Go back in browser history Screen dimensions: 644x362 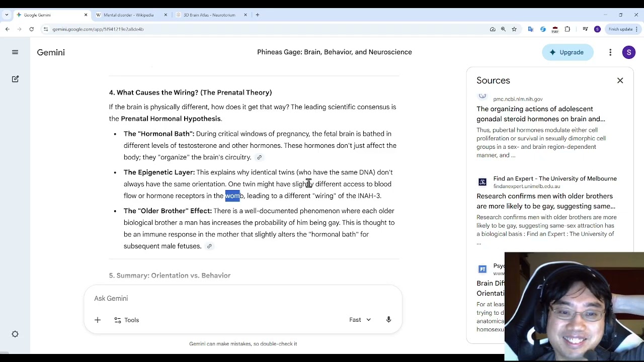click(x=8, y=29)
